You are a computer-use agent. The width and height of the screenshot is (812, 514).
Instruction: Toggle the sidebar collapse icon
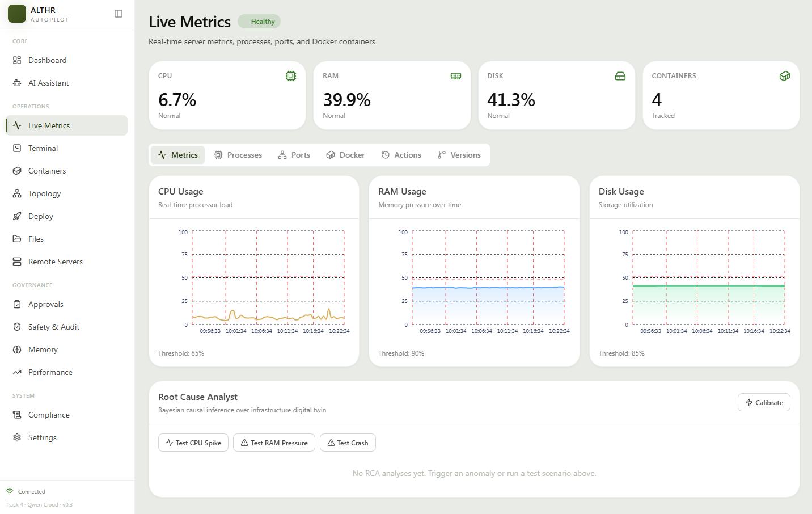[119, 14]
